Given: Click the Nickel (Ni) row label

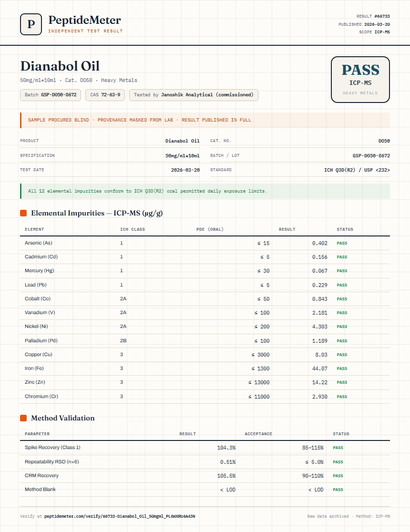Looking at the screenshot, I should coord(36,327).
